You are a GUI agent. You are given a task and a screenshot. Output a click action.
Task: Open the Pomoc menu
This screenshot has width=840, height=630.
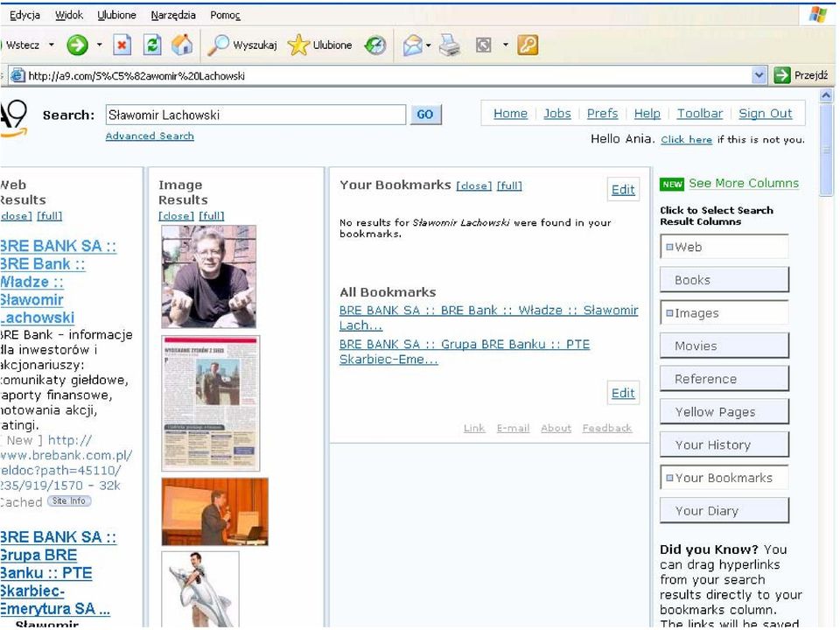pyautogui.click(x=225, y=15)
